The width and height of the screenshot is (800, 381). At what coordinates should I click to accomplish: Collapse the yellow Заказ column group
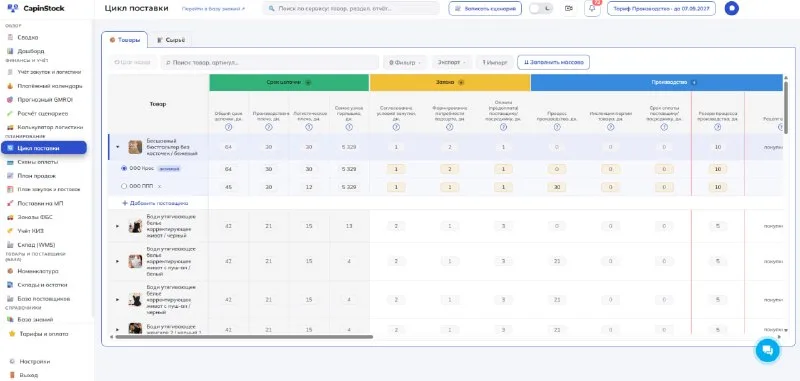[461, 83]
